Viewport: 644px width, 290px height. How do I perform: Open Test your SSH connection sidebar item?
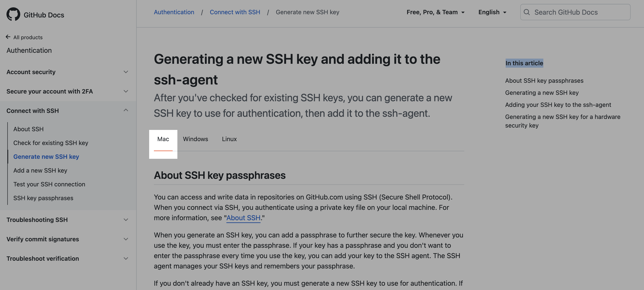pyautogui.click(x=49, y=184)
